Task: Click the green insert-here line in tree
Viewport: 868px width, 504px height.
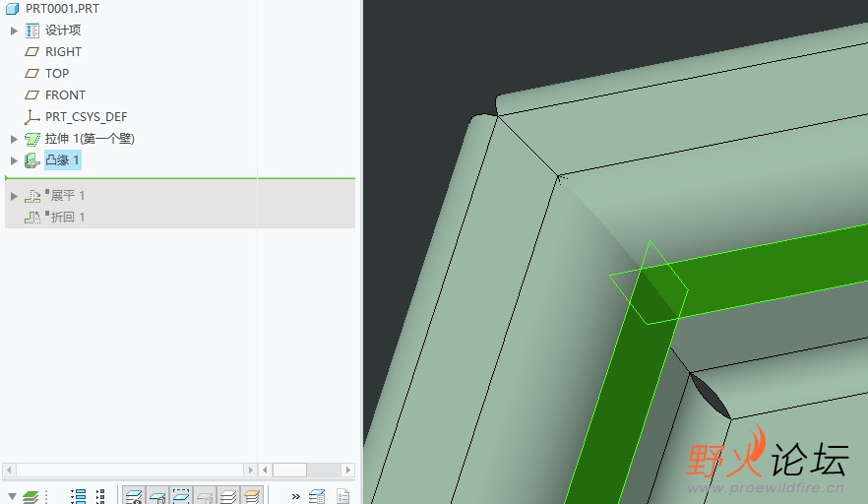Action: click(180, 178)
